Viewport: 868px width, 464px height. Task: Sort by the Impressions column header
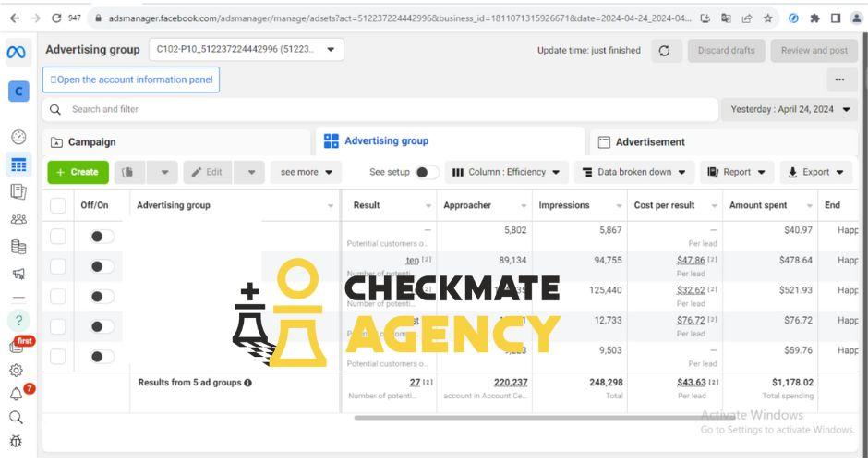580,206
